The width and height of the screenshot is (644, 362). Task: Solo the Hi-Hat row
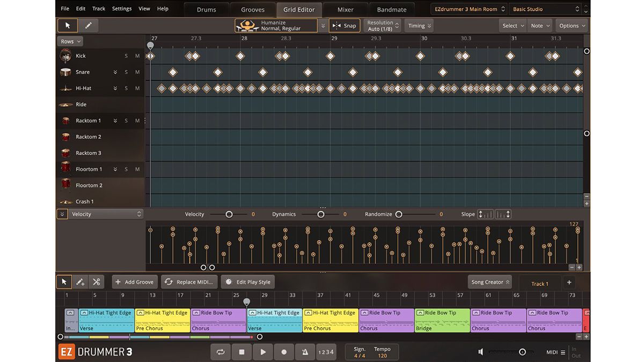tap(126, 88)
